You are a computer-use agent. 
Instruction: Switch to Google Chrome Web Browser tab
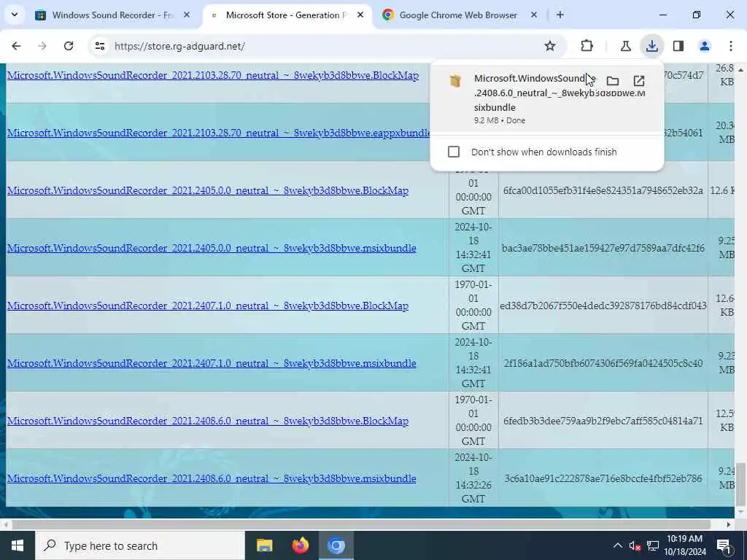tap(458, 15)
